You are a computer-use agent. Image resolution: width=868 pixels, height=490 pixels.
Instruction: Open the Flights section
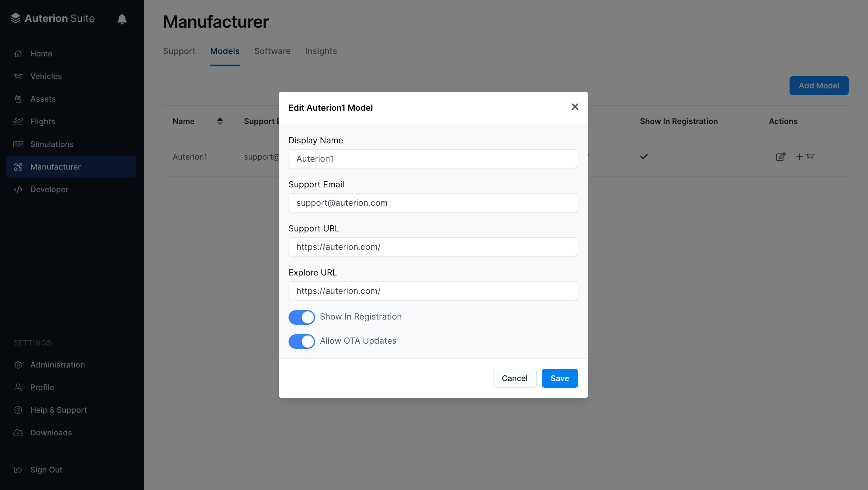coord(43,121)
